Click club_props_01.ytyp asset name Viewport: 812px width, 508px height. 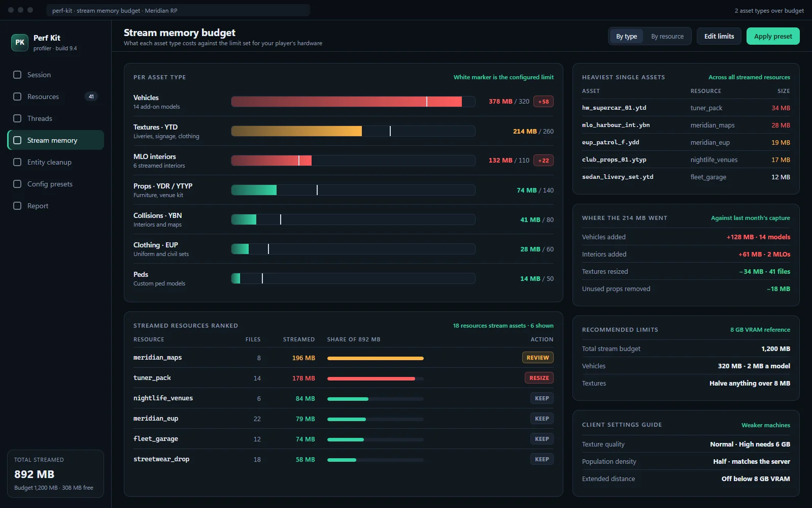[614, 160]
